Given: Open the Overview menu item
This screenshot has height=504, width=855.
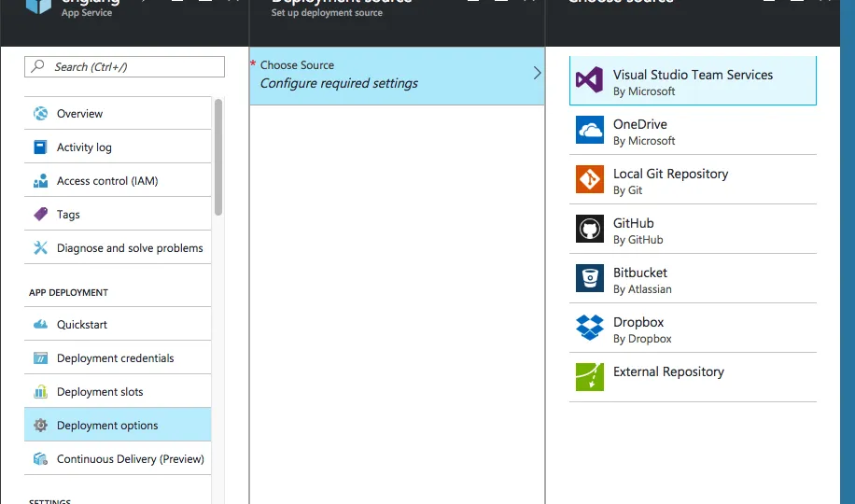Looking at the screenshot, I should click(118, 114).
